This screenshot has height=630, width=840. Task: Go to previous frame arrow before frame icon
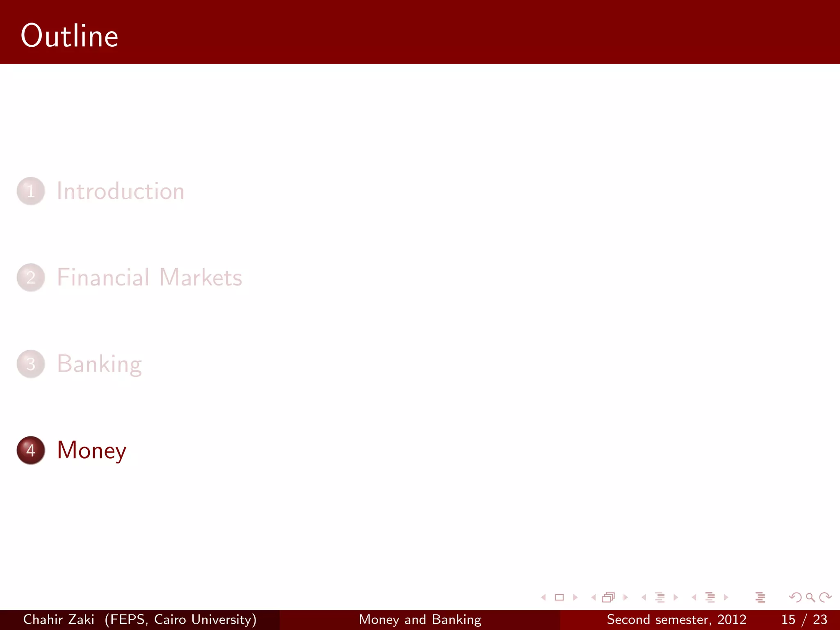point(593,598)
